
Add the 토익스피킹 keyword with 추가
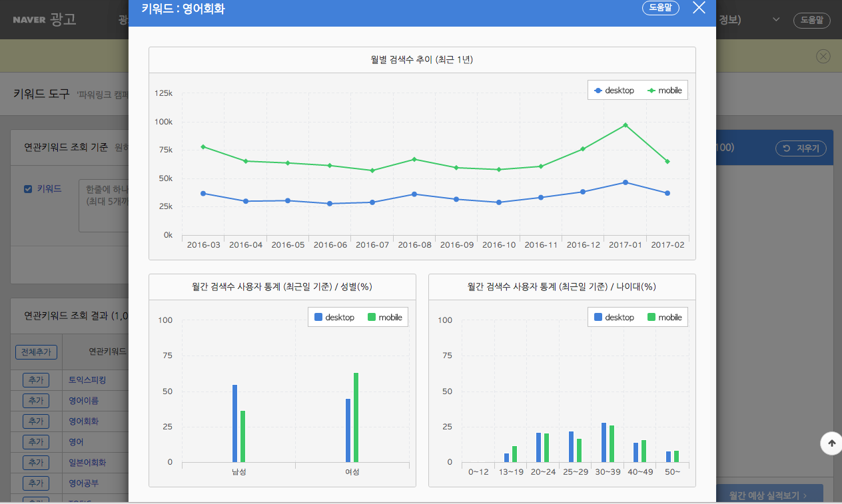pyautogui.click(x=36, y=380)
